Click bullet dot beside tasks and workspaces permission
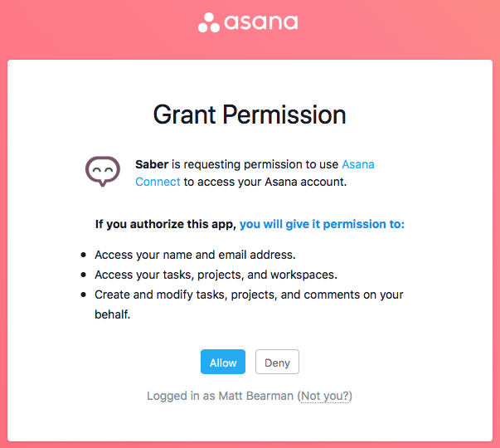This screenshot has width=500, height=448. pyautogui.click(x=84, y=275)
